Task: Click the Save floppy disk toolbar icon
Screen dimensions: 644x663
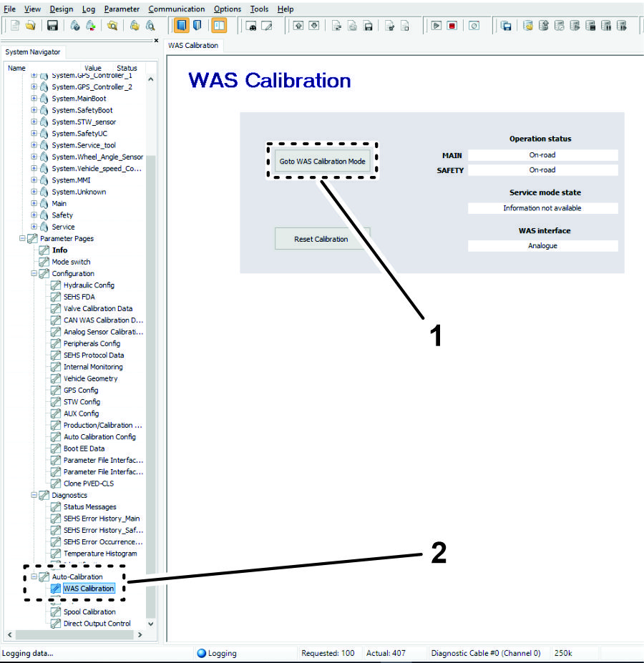Action: [52, 26]
